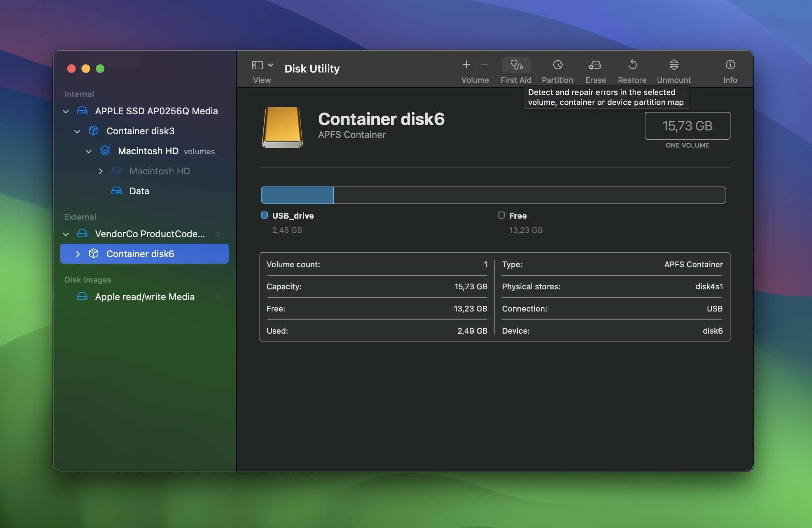Image resolution: width=812 pixels, height=528 pixels.
Task: Select Container disk3 in the sidebar
Action: tap(144, 131)
